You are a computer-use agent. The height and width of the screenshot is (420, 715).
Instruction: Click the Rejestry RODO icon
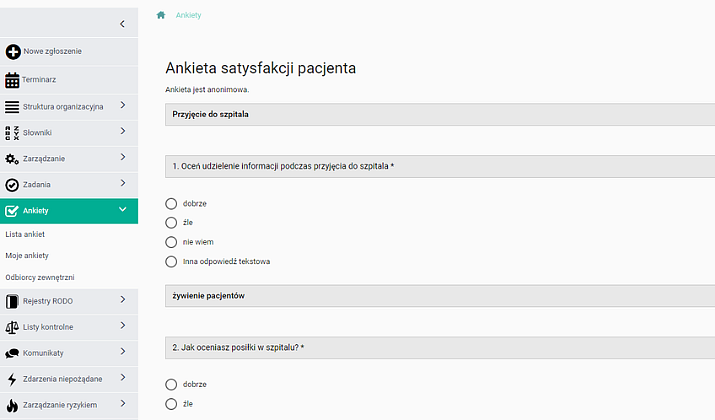(x=12, y=300)
